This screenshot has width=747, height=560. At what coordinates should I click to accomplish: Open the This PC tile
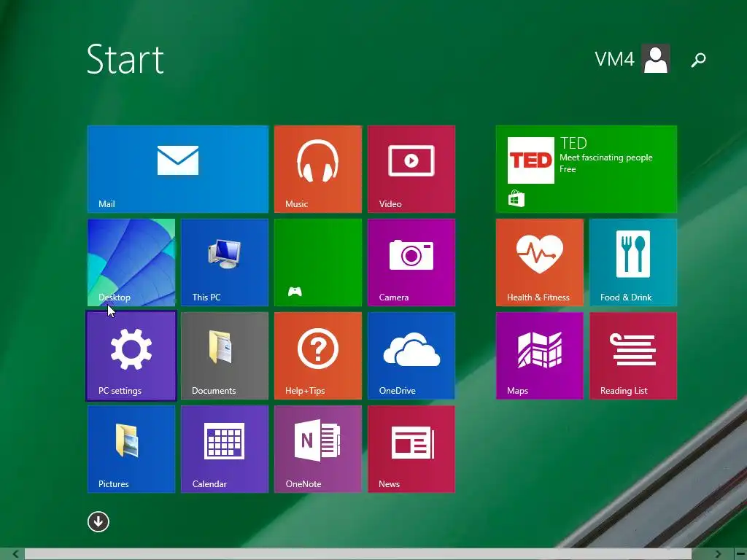pyautogui.click(x=225, y=262)
